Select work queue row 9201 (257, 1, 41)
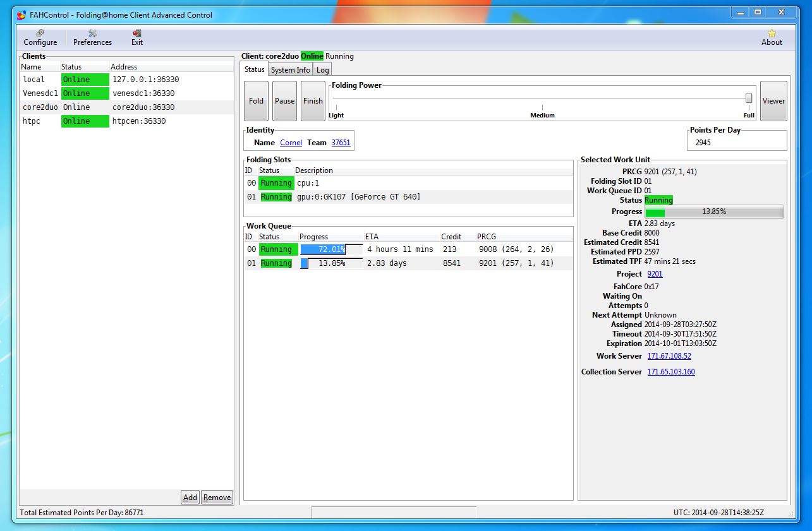 coord(408,263)
